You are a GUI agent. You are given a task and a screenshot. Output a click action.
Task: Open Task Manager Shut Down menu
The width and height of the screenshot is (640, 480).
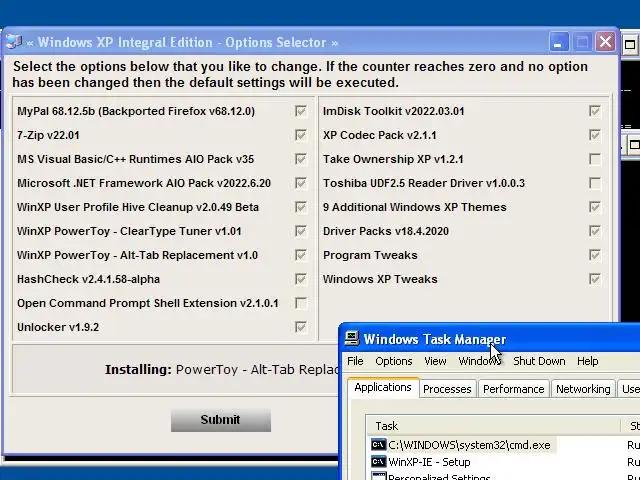click(x=539, y=361)
